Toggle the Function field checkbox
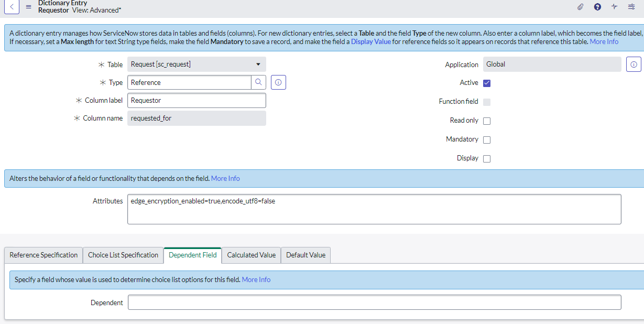Viewport: 644px width, 324px height. click(487, 102)
